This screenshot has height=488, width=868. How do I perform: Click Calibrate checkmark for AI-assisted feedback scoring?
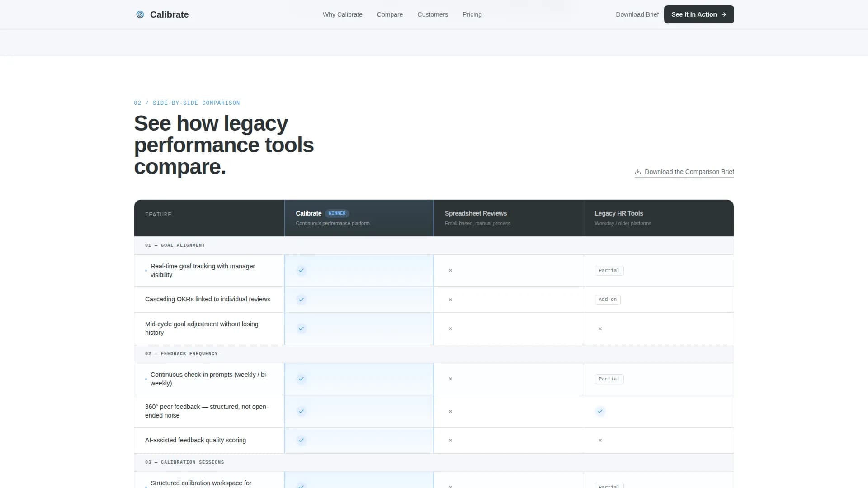pyautogui.click(x=301, y=440)
